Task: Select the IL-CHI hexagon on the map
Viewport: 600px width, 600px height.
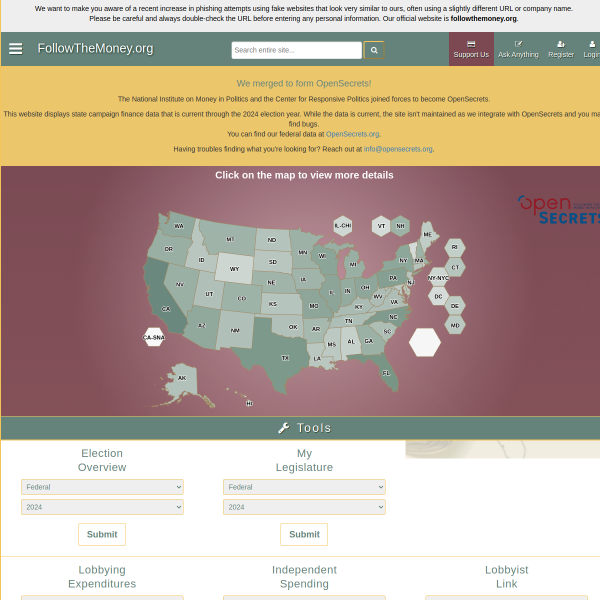Action: pyautogui.click(x=342, y=225)
